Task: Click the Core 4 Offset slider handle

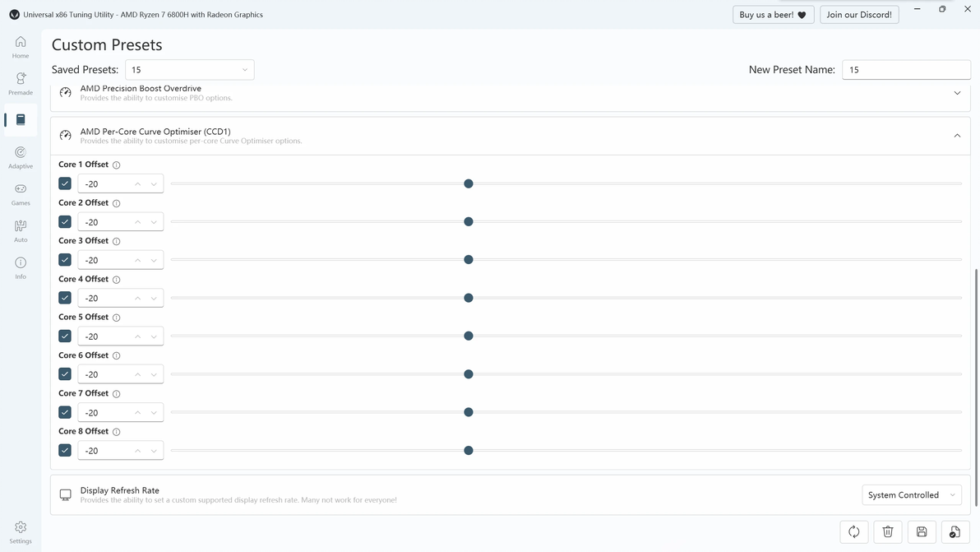Action: 468,298
